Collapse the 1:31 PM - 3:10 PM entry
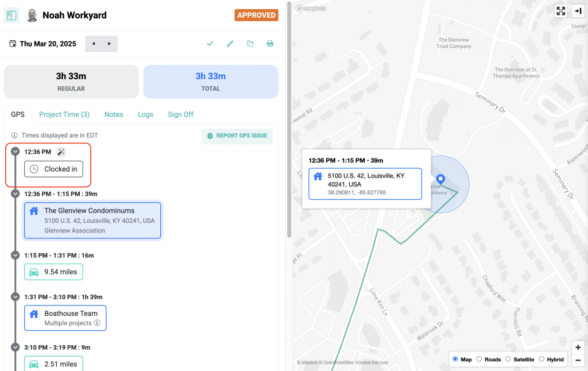 (16, 297)
